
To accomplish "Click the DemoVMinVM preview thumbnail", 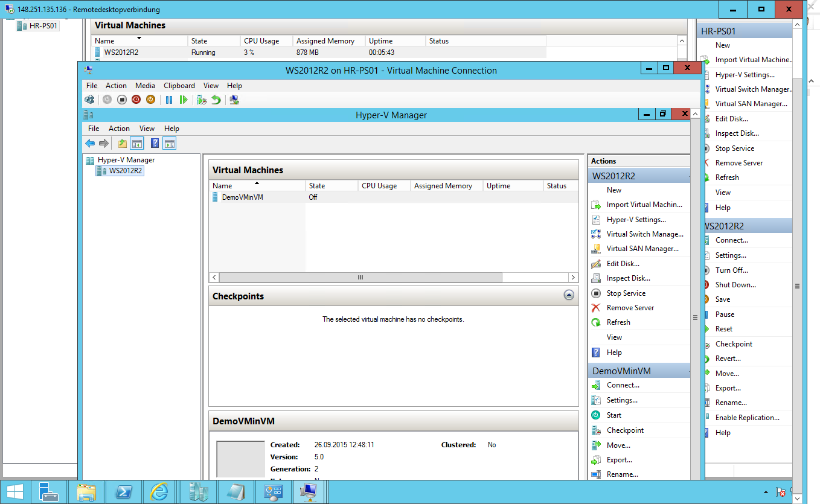I will tap(241, 459).
